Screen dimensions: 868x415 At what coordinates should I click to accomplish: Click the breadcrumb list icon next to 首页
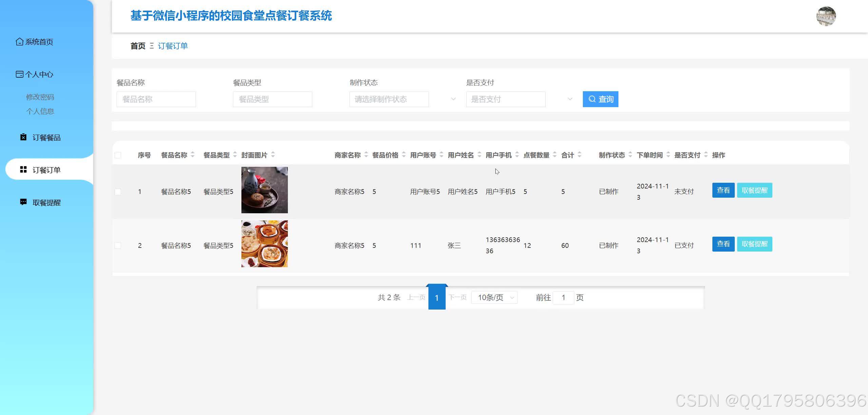point(152,46)
